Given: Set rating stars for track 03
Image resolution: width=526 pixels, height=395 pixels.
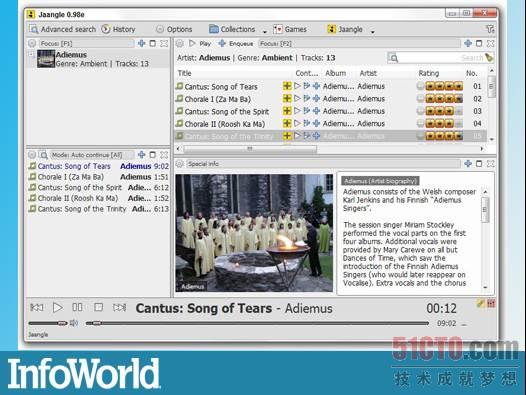Looking at the screenshot, I should click(444, 111).
